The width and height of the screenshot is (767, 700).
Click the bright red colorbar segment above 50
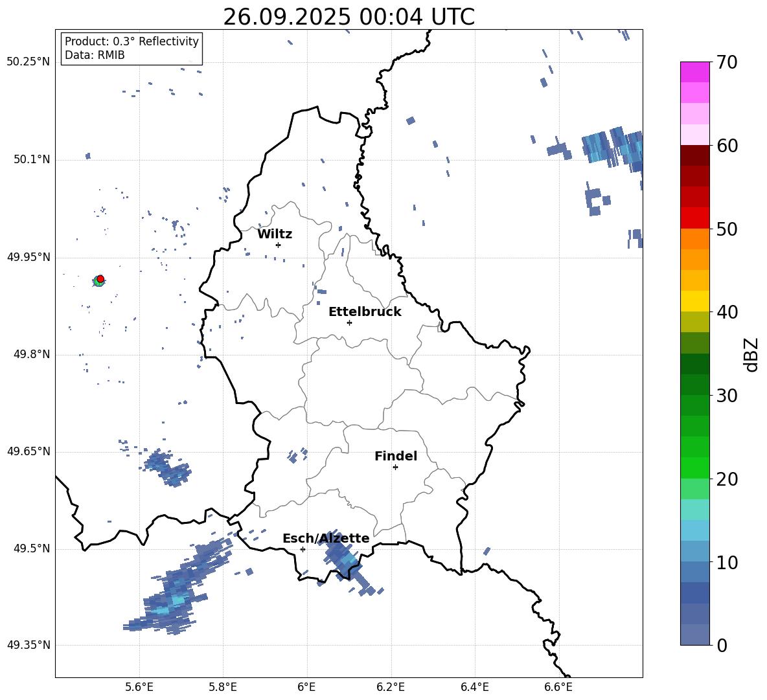pyautogui.click(x=695, y=218)
